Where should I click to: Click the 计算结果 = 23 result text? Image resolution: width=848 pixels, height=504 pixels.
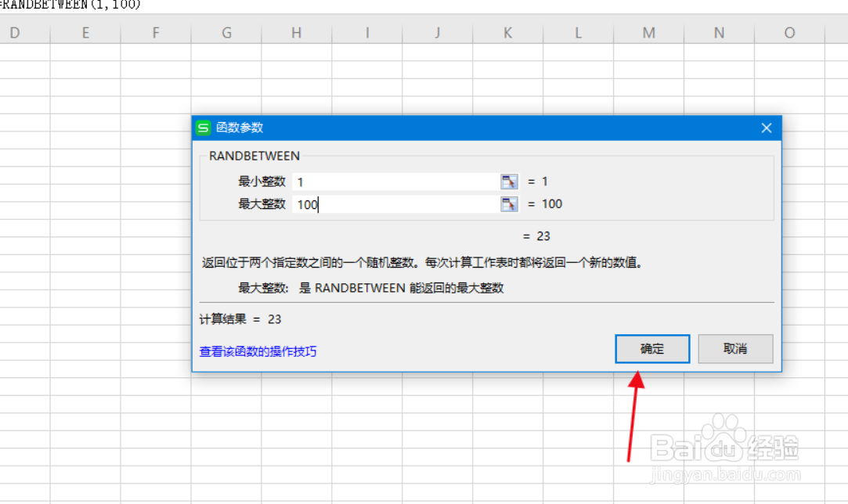click(237, 319)
